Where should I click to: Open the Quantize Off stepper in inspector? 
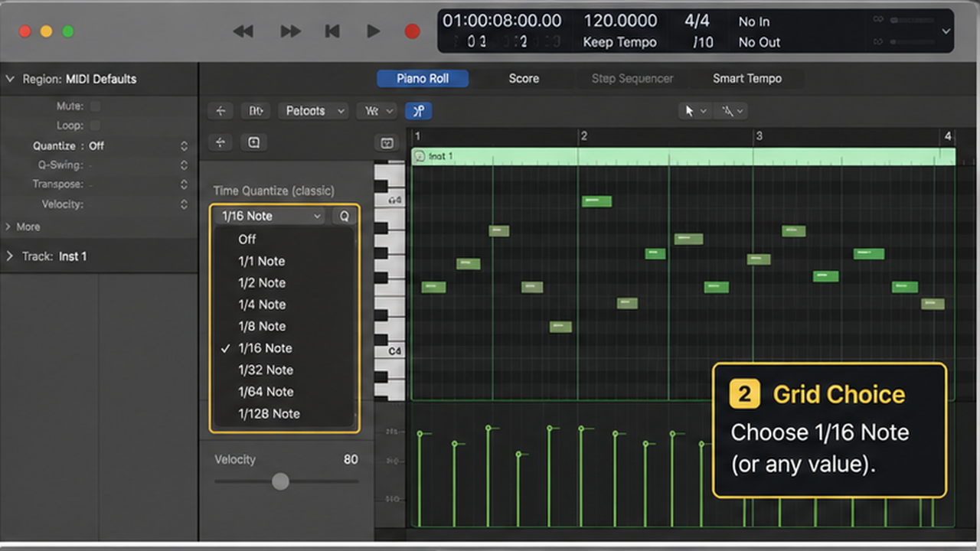(x=184, y=145)
